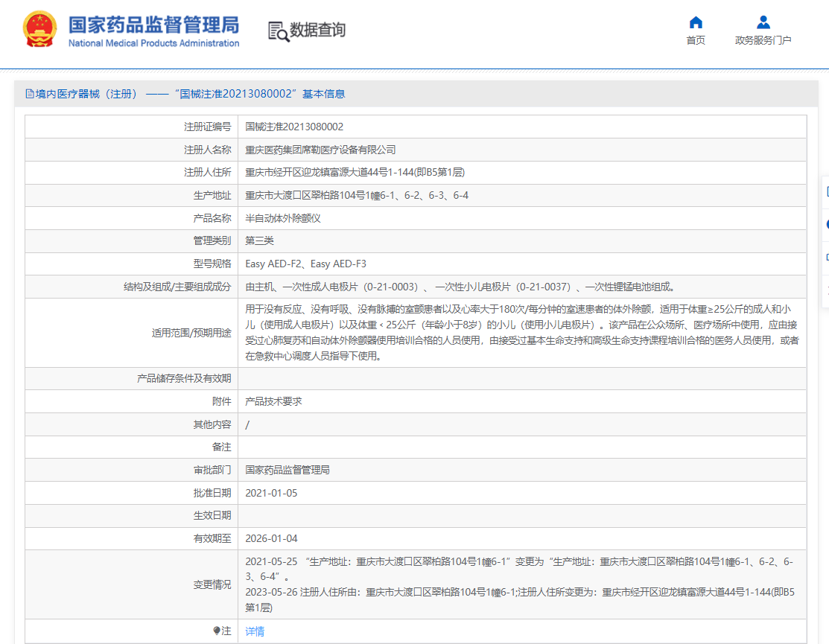The width and height of the screenshot is (829, 644).
Task: Click the 注册证编号 row label
Action: 208,127
